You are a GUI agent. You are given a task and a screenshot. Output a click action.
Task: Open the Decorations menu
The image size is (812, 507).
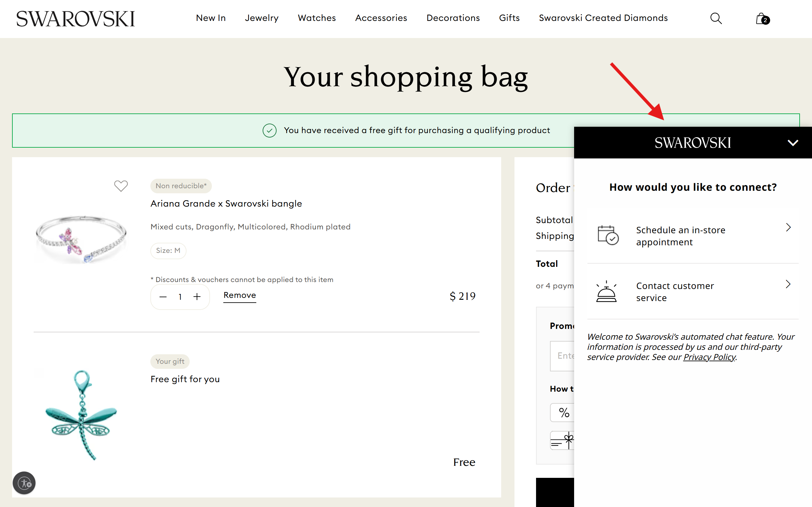coord(453,18)
